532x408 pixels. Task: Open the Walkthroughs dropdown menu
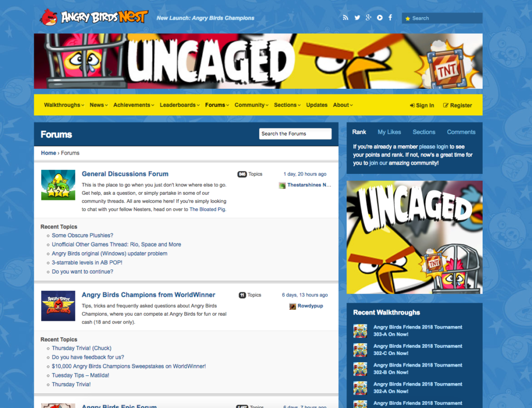click(x=62, y=105)
